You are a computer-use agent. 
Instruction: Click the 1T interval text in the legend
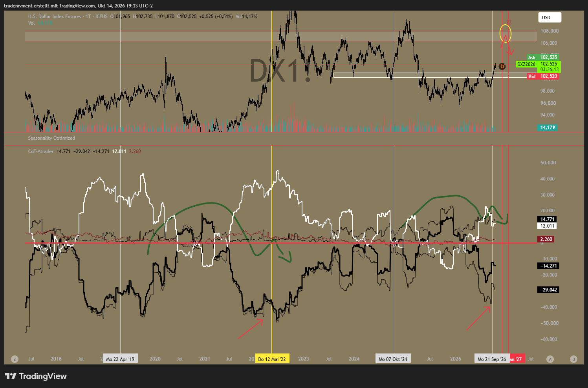pyautogui.click(x=88, y=16)
